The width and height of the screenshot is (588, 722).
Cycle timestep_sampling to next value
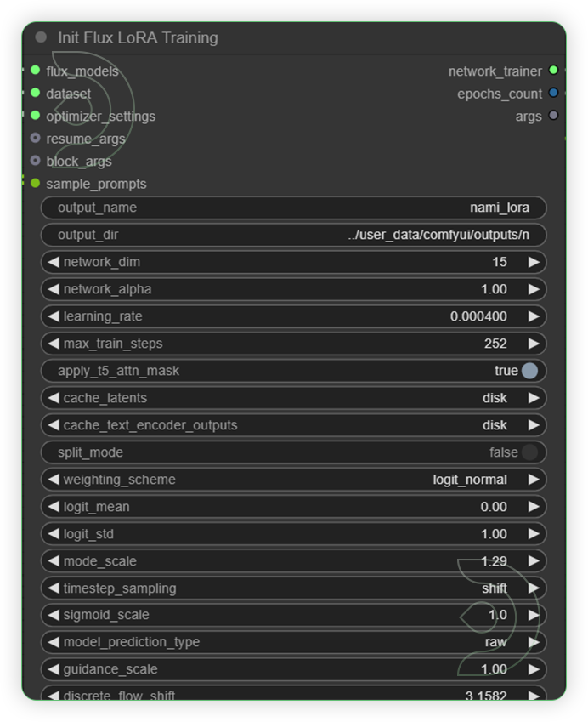[534, 588]
